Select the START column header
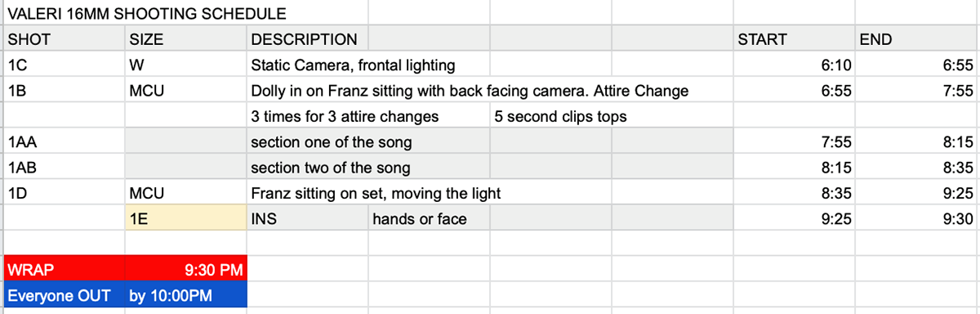 [x=794, y=39]
